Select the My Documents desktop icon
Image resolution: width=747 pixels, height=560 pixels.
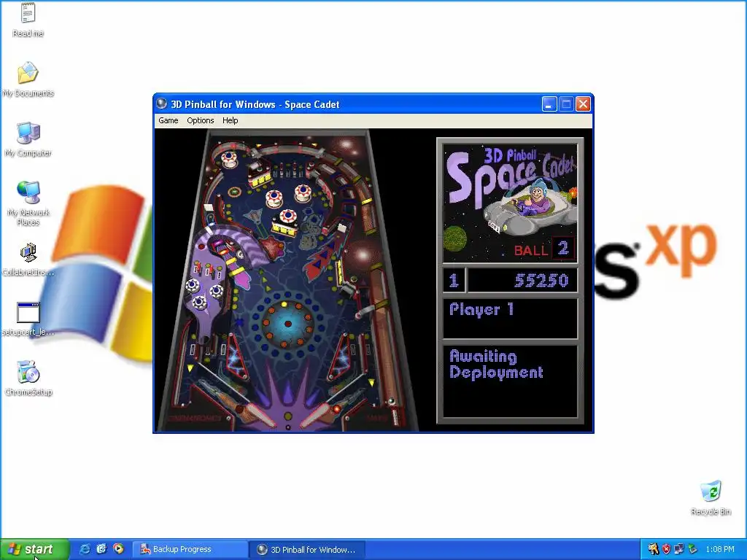pos(28,79)
